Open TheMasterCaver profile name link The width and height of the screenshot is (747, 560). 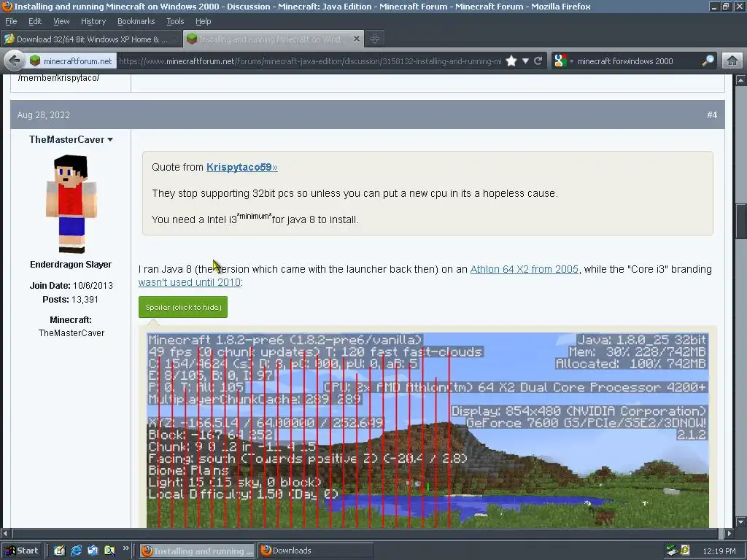[x=66, y=139]
